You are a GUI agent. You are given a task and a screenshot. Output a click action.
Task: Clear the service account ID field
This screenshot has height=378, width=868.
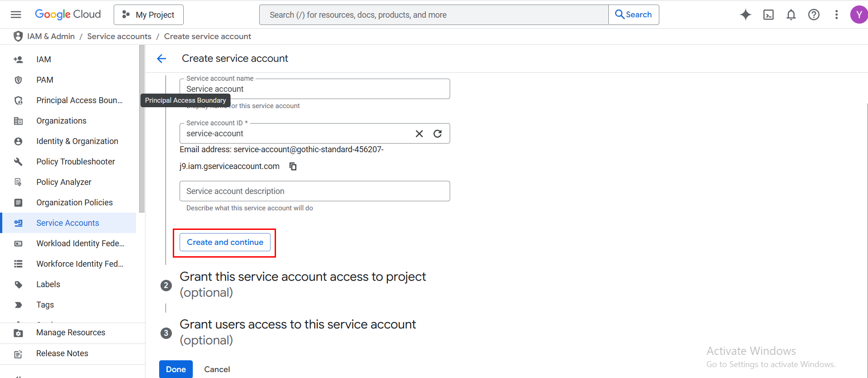pyautogui.click(x=419, y=134)
